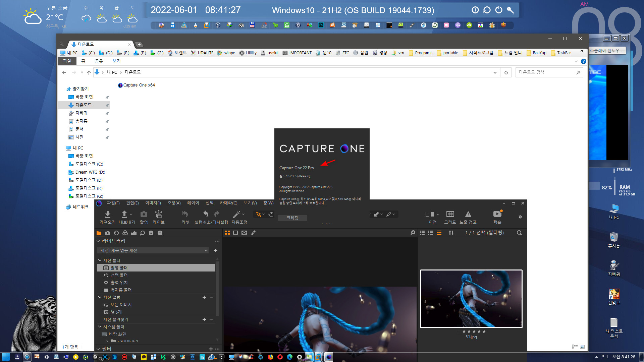Open Explorer address bar history dropdown
The width and height of the screenshot is (644, 362).
pos(495,72)
